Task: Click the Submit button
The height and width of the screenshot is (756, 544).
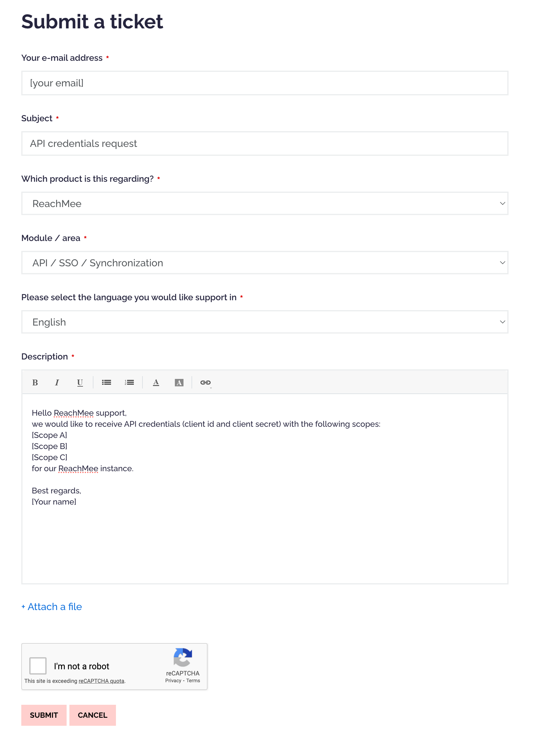Action: click(x=44, y=715)
